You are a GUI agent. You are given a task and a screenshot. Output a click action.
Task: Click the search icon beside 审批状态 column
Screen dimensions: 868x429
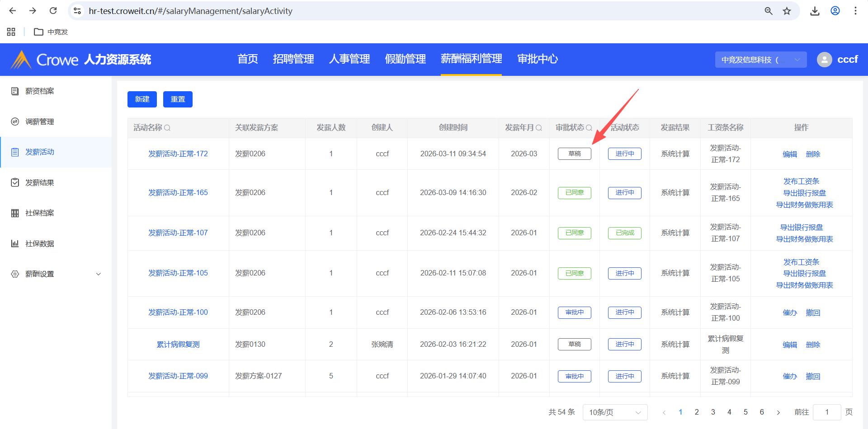pos(589,128)
